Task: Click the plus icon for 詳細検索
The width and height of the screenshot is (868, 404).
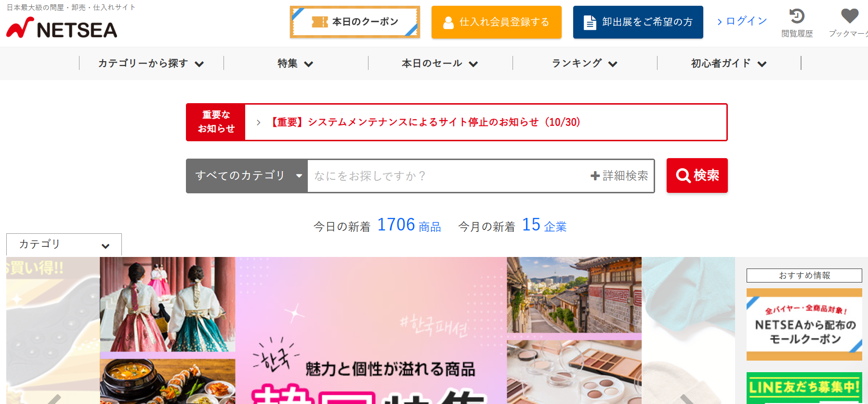Action: [595, 176]
